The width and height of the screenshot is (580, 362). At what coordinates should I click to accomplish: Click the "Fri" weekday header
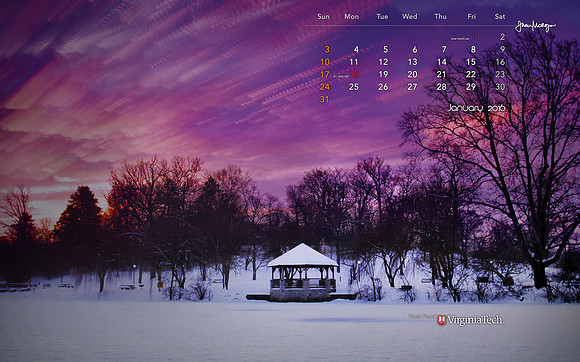click(x=472, y=17)
